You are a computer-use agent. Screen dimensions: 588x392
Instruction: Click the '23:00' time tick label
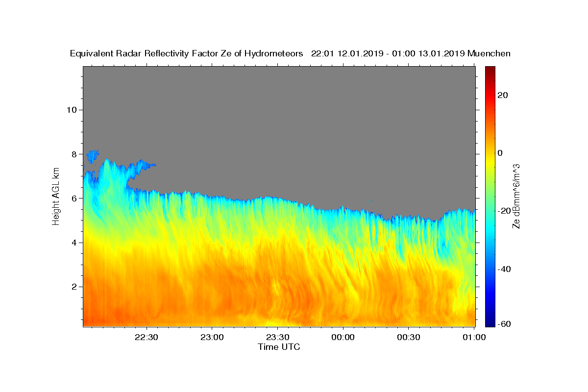coord(212,337)
